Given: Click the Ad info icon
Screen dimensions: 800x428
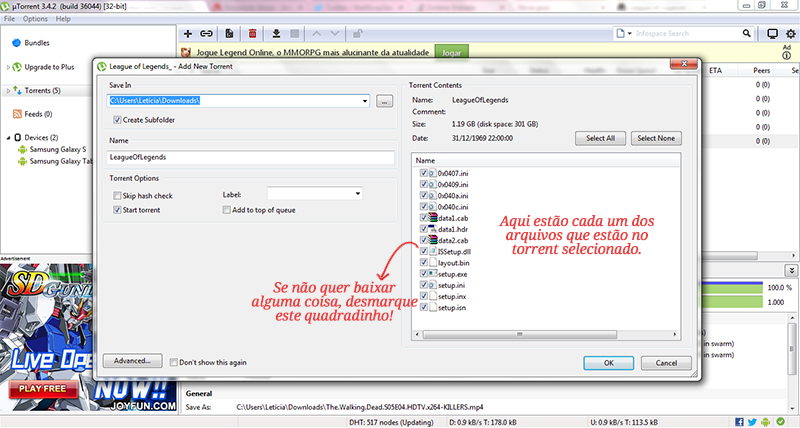Looking at the screenshot, I should [787, 56].
